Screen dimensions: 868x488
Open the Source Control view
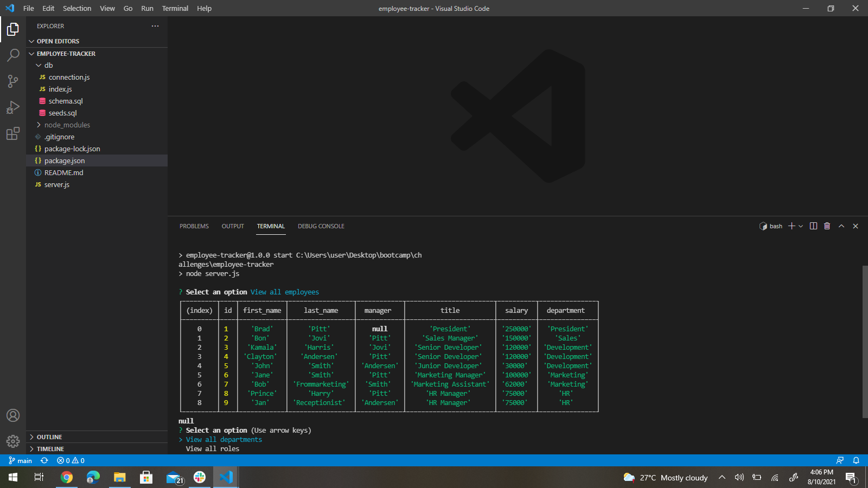pos(13,81)
